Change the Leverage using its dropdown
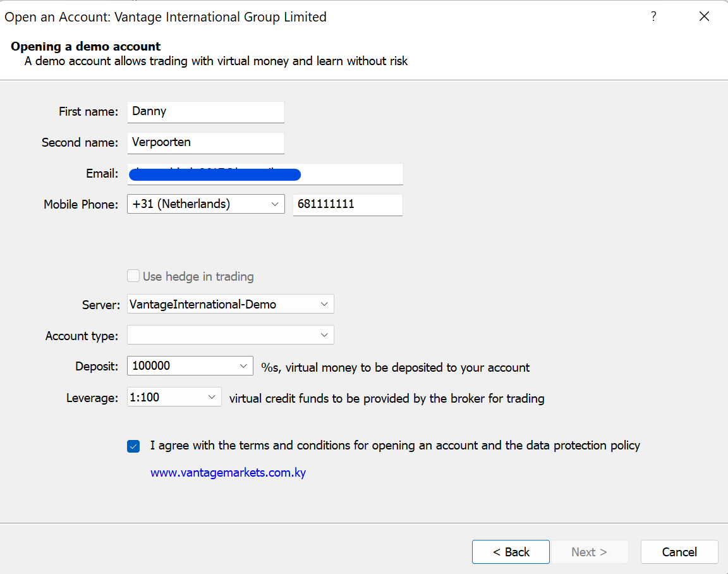Image resolution: width=728 pixels, height=574 pixels. tap(211, 396)
